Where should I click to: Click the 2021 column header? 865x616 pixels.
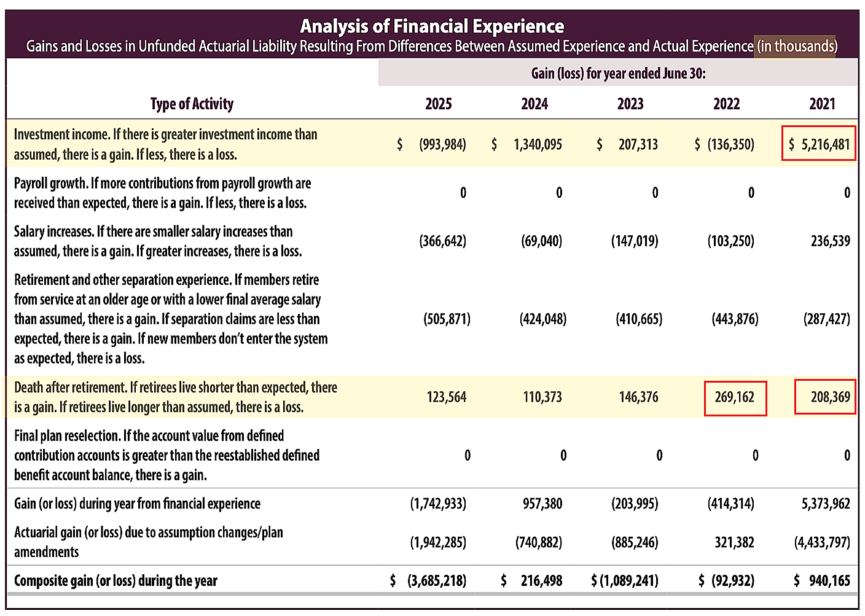pos(822,104)
